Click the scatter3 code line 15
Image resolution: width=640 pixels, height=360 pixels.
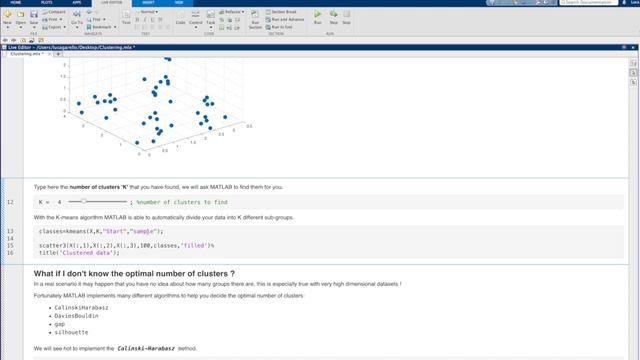[127, 245]
